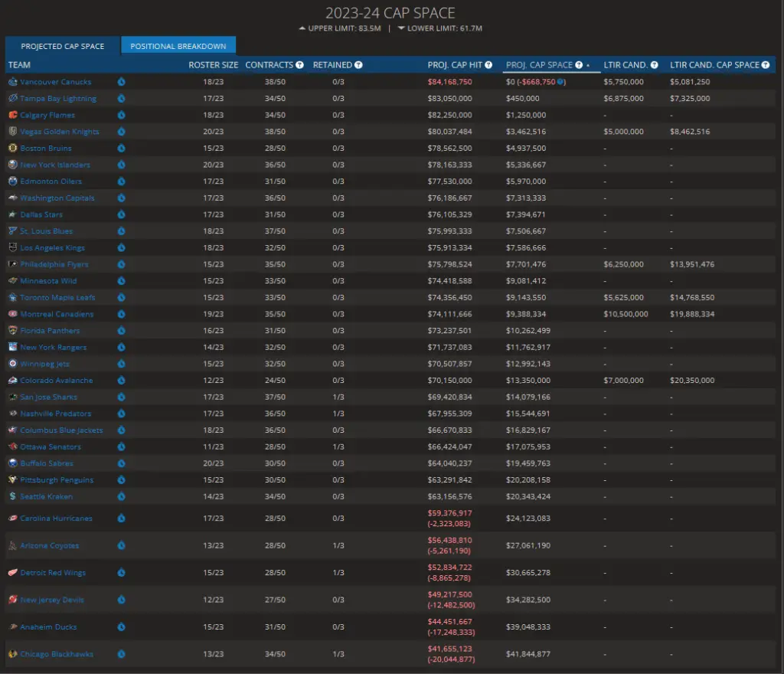Select the $10,500,000 LTIR candidate value

click(x=626, y=314)
